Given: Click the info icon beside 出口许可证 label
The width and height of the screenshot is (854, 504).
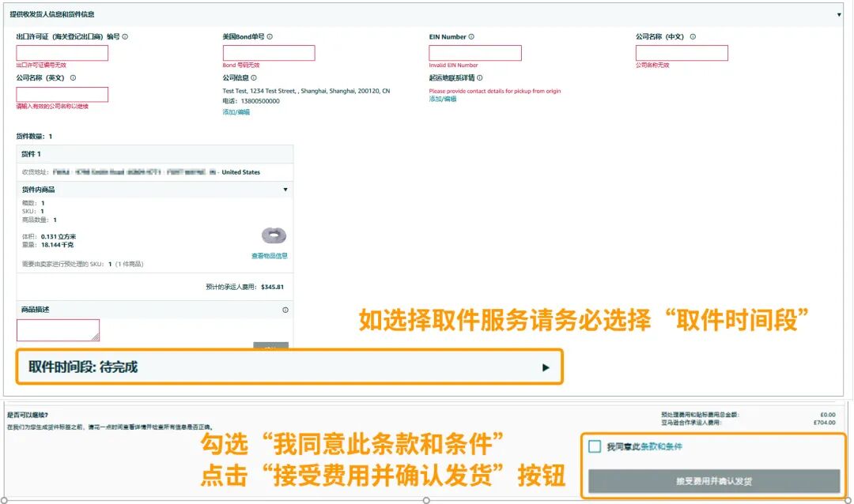Looking at the screenshot, I should (125, 36).
